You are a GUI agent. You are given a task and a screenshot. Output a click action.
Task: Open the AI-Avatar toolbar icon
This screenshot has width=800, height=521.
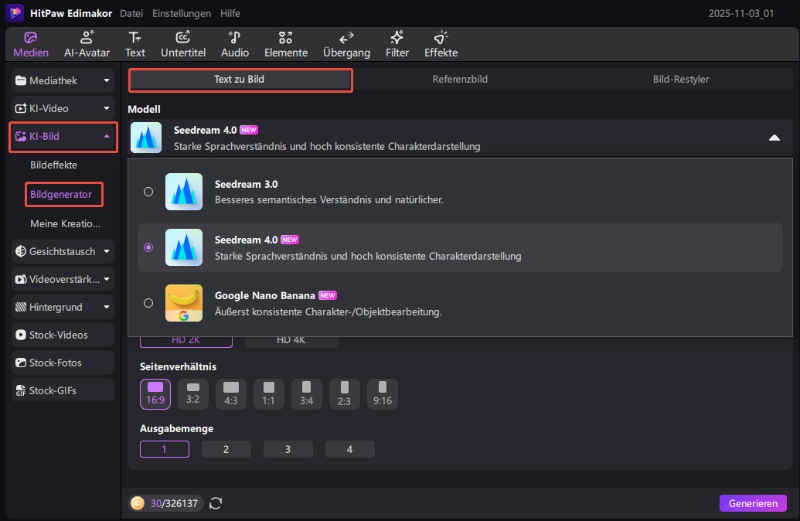tap(86, 44)
